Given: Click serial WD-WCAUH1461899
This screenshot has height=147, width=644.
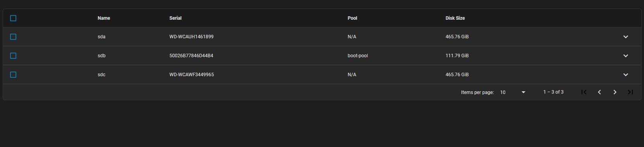Looking at the screenshot, I should pos(192,37).
